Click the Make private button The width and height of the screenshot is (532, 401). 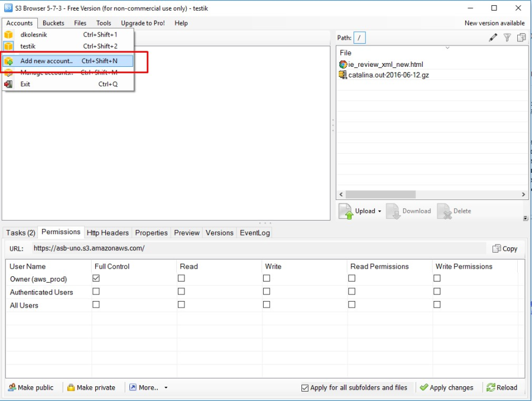[x=91, y=387]
